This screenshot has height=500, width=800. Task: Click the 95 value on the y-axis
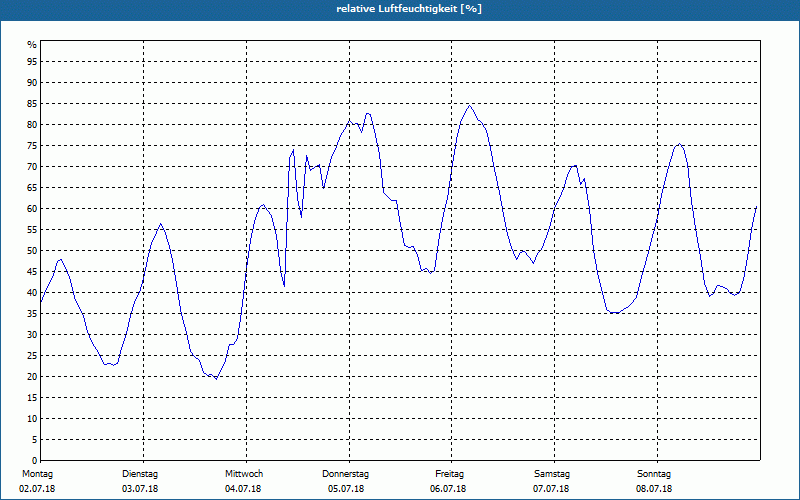pyautogui.click(x=32, y=62)
